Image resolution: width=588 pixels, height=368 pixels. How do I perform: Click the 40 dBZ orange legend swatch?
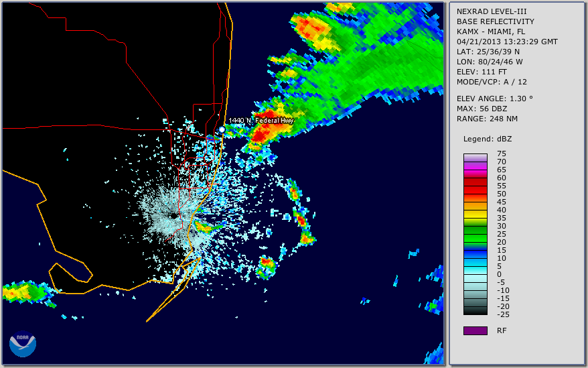[x=475, y=206]
